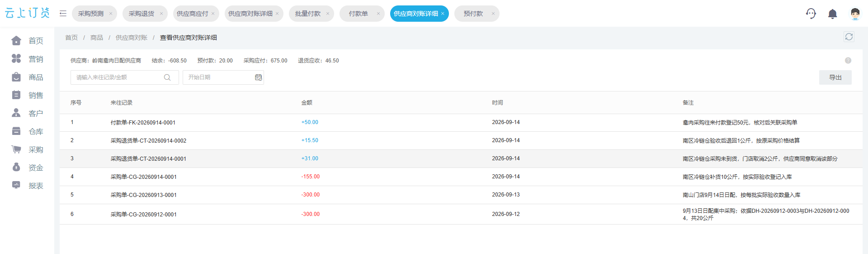Click the help question mark icon

[x=848, y=60]
